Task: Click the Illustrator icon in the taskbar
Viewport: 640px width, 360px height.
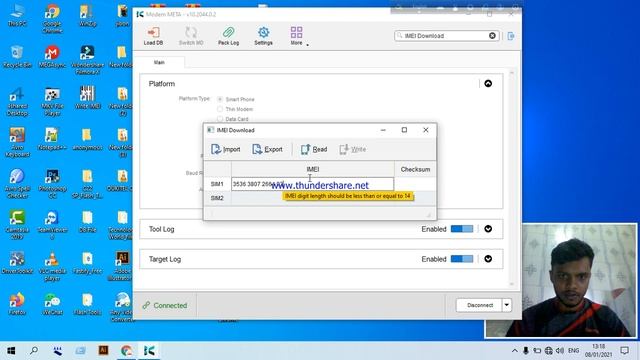Action: (x=103, y=351)
